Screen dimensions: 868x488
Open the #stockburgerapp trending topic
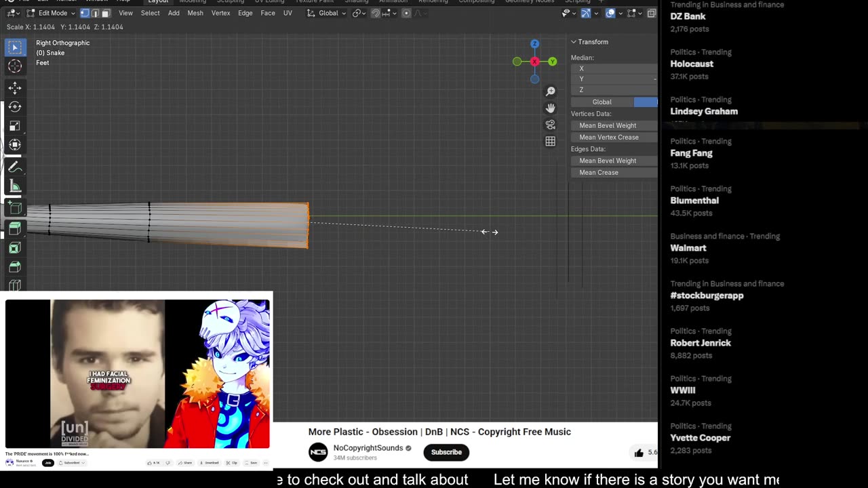707,296
